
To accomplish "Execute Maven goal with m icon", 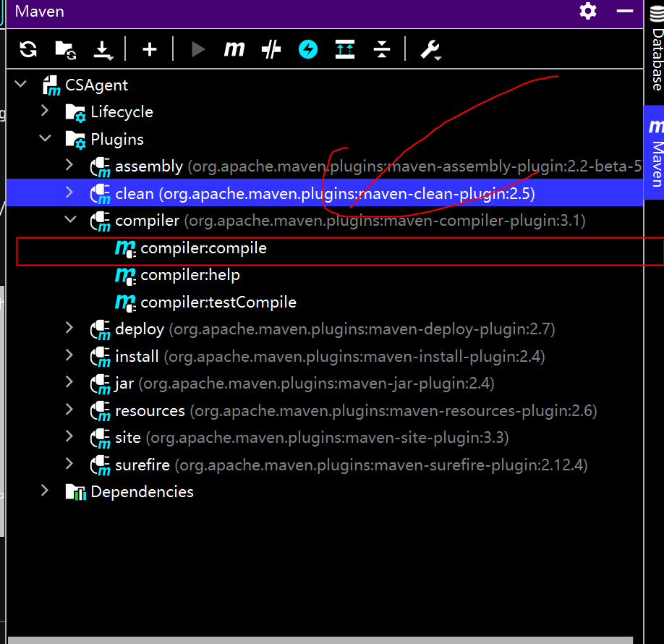I will [234, 49].
